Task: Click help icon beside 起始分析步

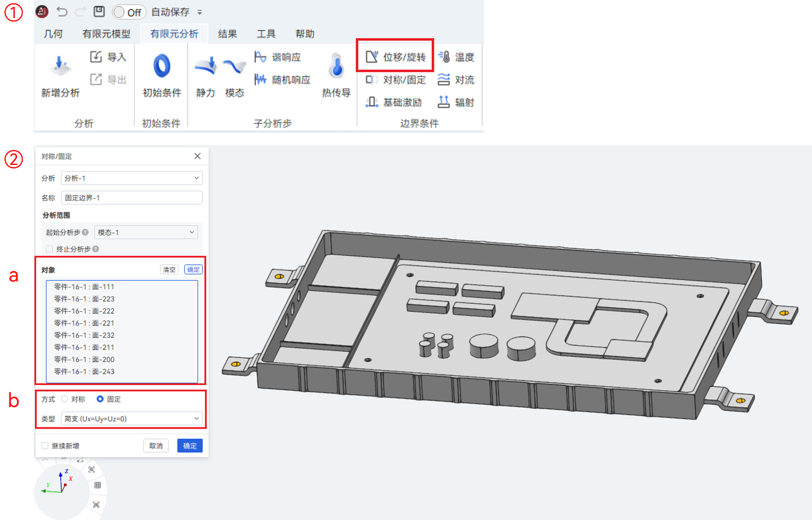Action: pyautogui.click(x=85, y=232)
